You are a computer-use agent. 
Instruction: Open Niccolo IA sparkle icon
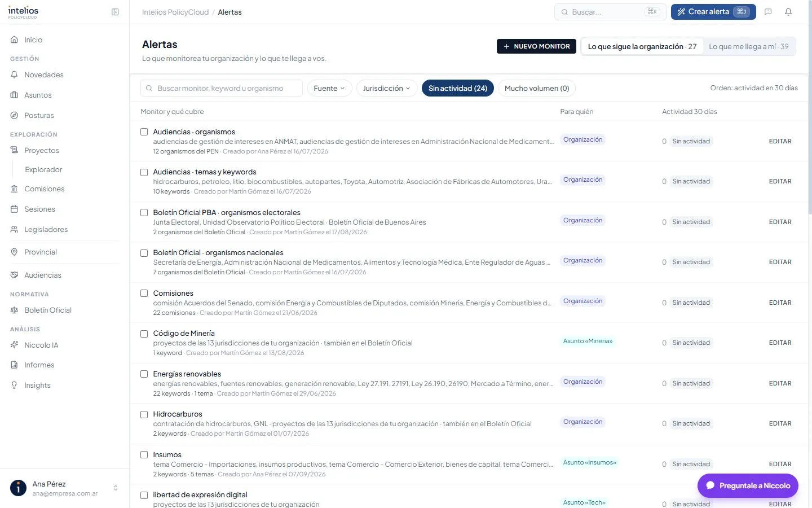tap(15, 345)
